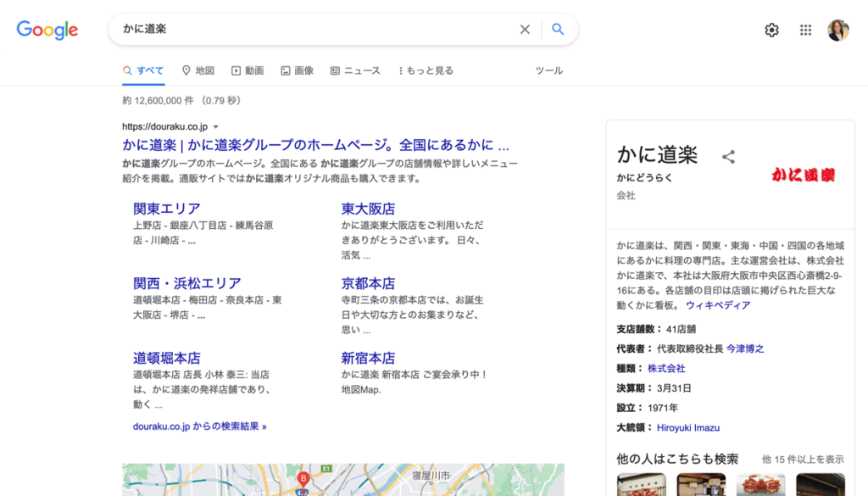Switch to the 地図 tab
The height and width of the screenshot is (496, 868).
(x=198, y=71)
